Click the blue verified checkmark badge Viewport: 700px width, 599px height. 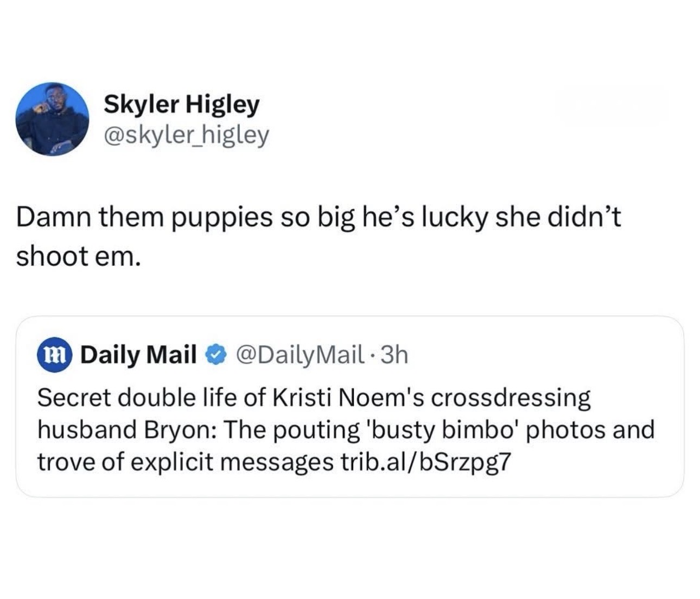coord(215,356)
